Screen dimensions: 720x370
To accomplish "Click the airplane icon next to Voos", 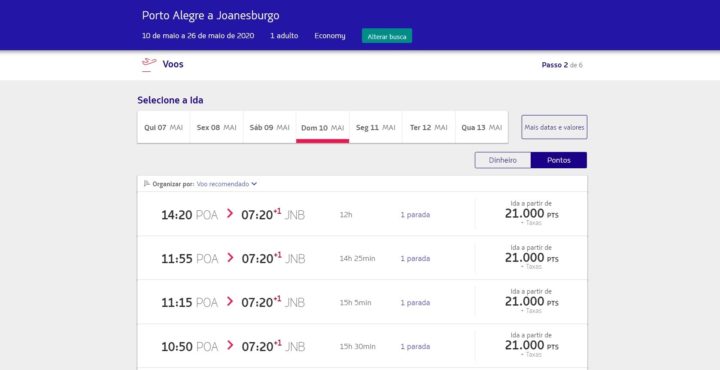I will pyautogui.click(x=149, y=64).
